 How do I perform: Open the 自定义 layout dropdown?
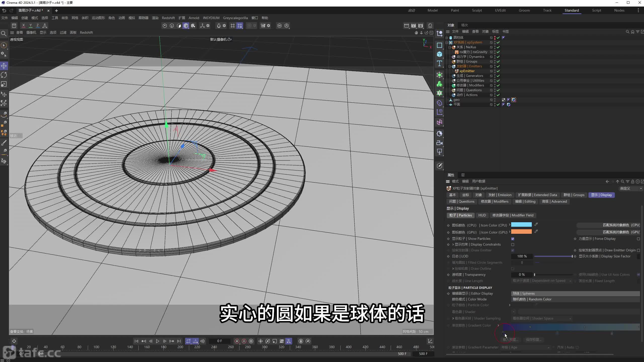[x=630, y=188]
